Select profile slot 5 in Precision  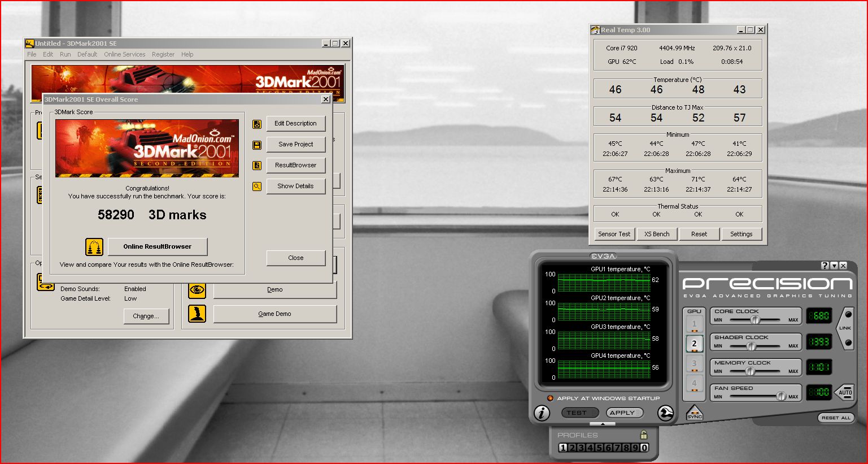pyautogui.click(x=599, y=448)
